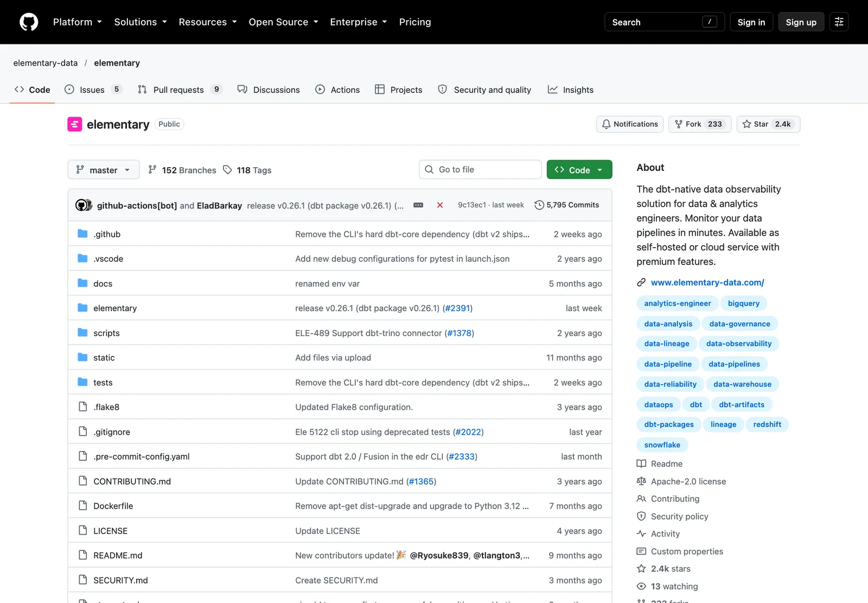Open the appearance settings icon button

click(839, 22)
